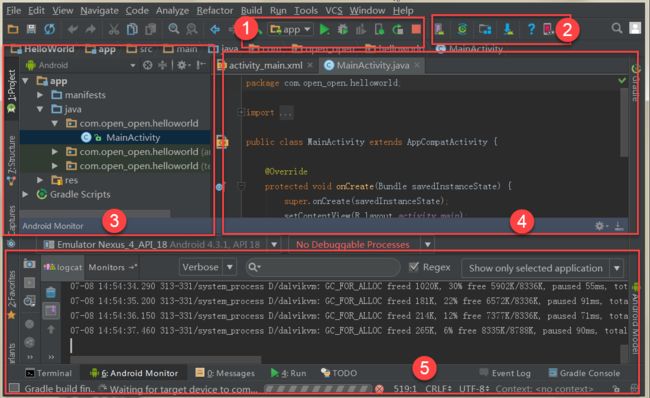This screenshot has width=650, height=398.
Task: Open the Project Structure icon
Action: click(x=485, y=29)
